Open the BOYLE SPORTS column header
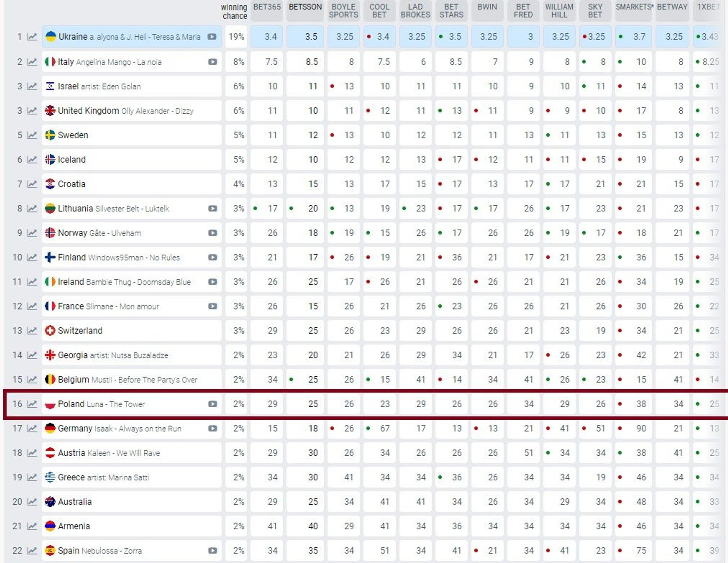728x563 pixels. (x=344, y=11)
